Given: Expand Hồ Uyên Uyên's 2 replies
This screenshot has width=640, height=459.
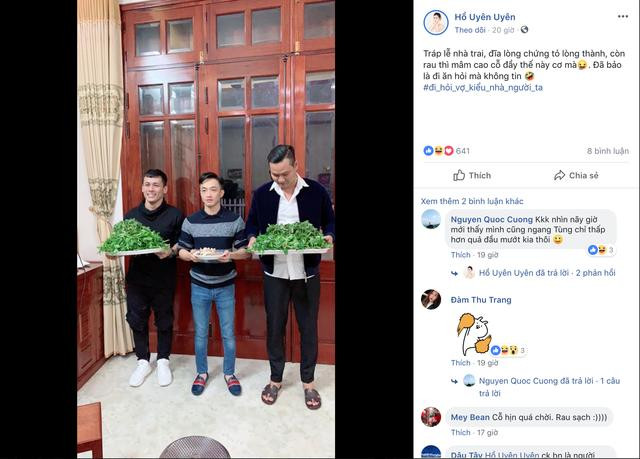Looking at the screenshot, I should 547,273.
